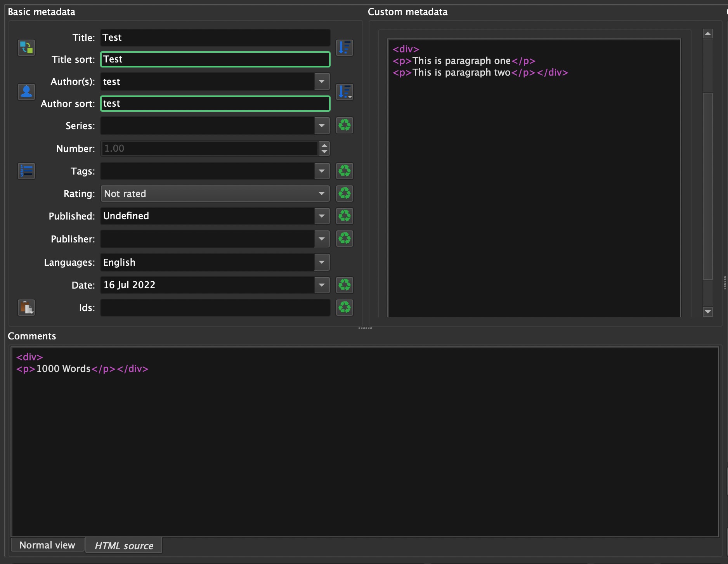728x564 pixels.
Task: Clear the Ids field with its recycle icon
Action: 344,308
